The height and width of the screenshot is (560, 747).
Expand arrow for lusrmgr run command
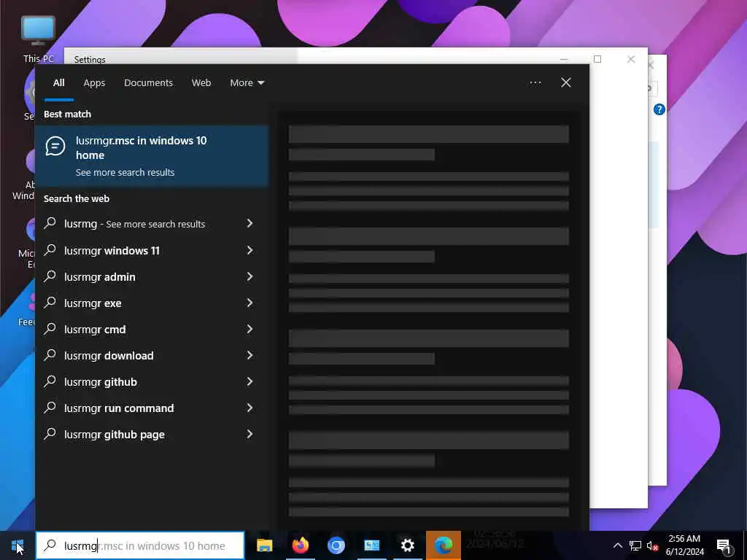point(249,408)
